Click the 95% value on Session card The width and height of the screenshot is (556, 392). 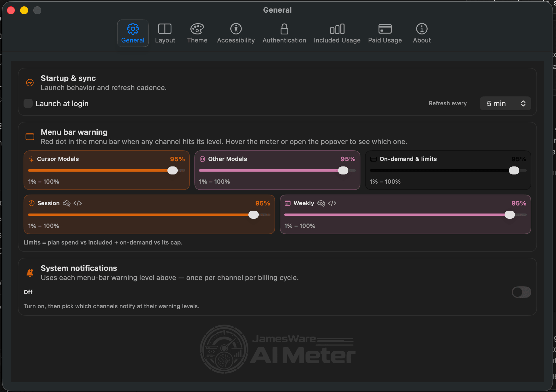(262, 203)
